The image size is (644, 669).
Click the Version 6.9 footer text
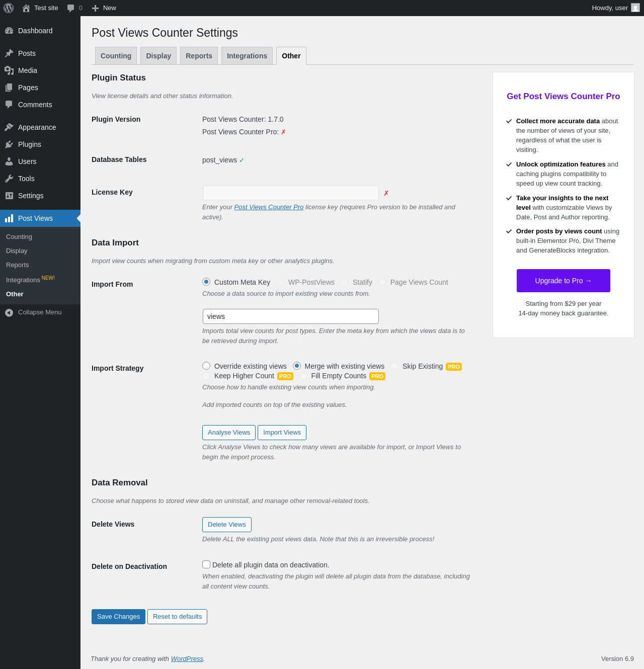tap(617, 659)
